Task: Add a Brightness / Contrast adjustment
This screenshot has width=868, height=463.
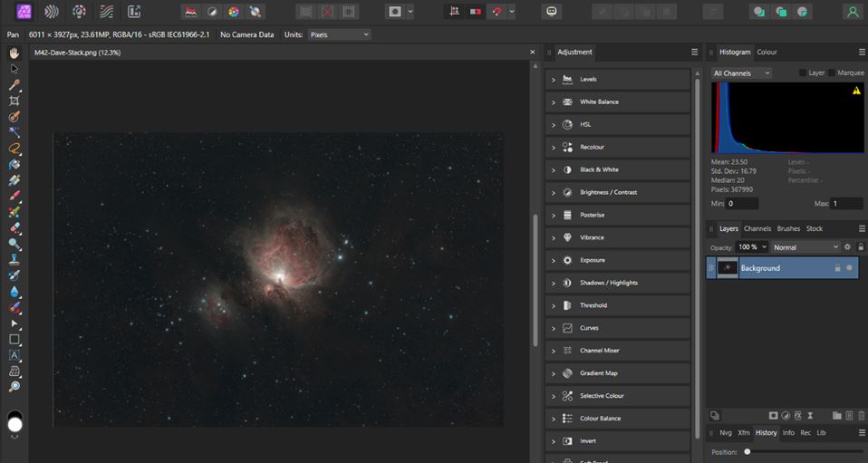Action: 617,192
